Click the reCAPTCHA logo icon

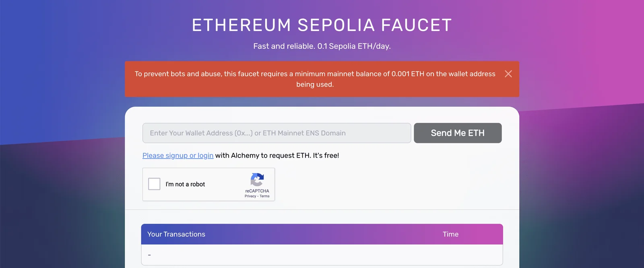[x=257, y=180]
